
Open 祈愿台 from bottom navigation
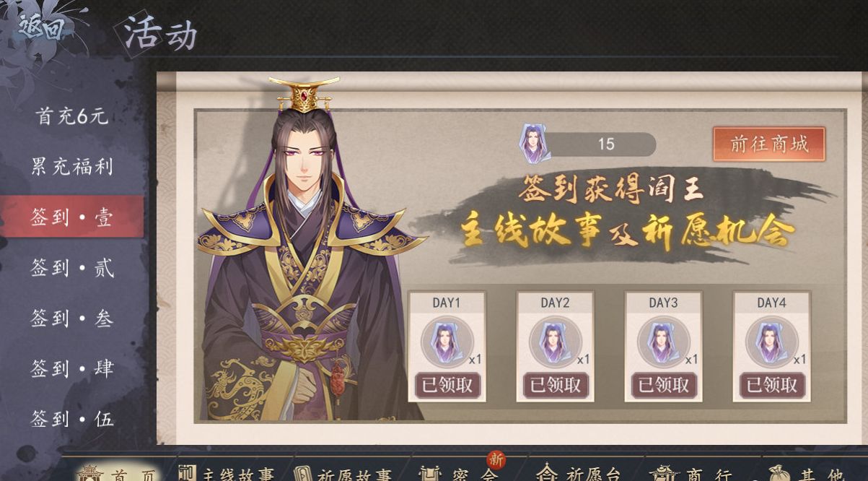coord(578,473)
